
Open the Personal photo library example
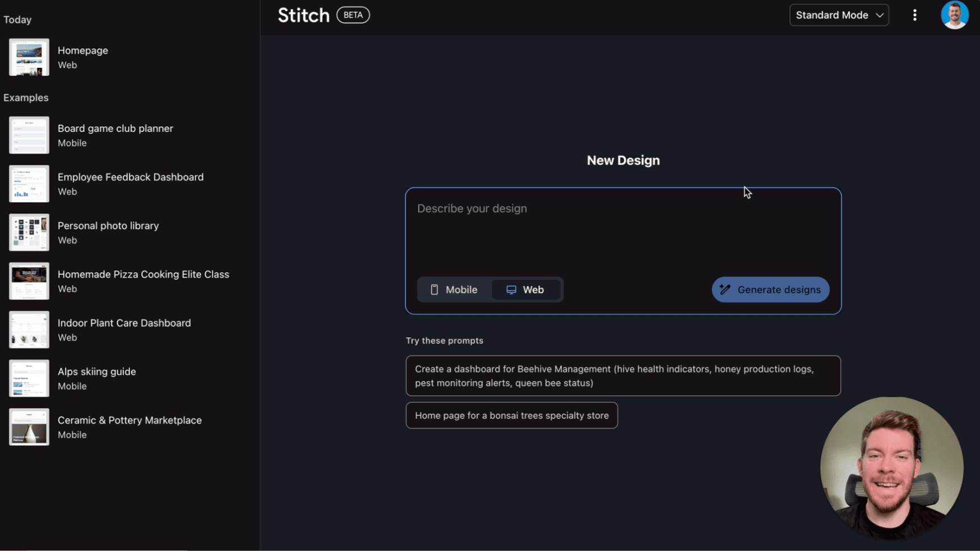click(x=108, y=232)
